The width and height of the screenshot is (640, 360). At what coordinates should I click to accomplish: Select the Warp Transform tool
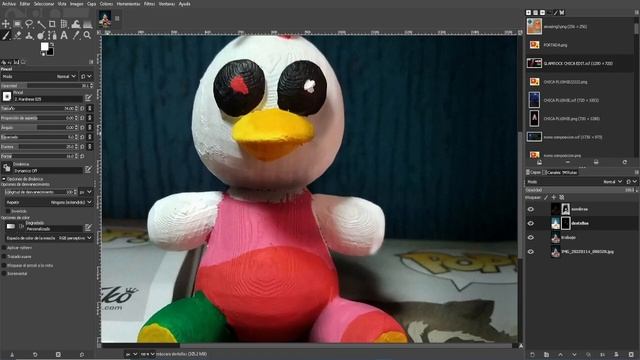[76, 24]
